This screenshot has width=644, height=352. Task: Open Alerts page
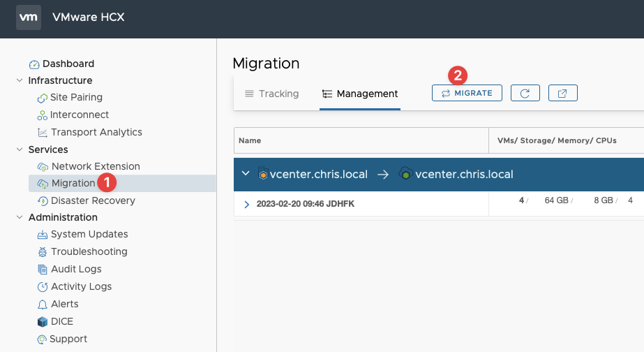[x=64, y=304]
